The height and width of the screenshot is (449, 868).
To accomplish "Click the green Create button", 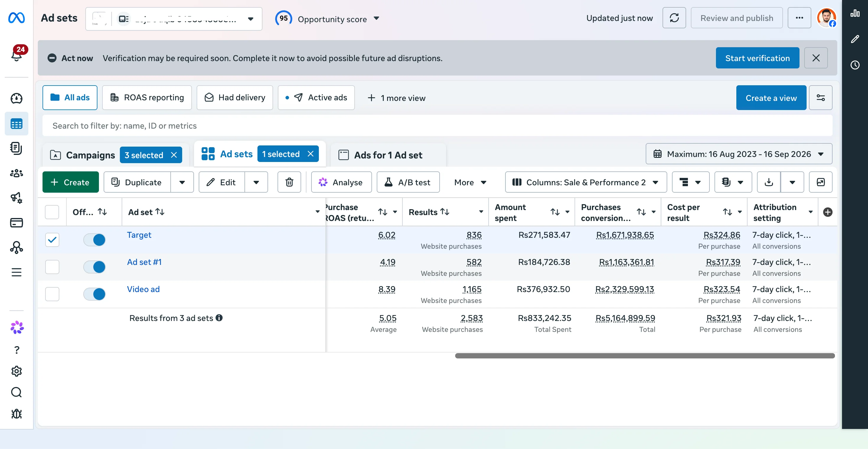I will click(71, 182).
